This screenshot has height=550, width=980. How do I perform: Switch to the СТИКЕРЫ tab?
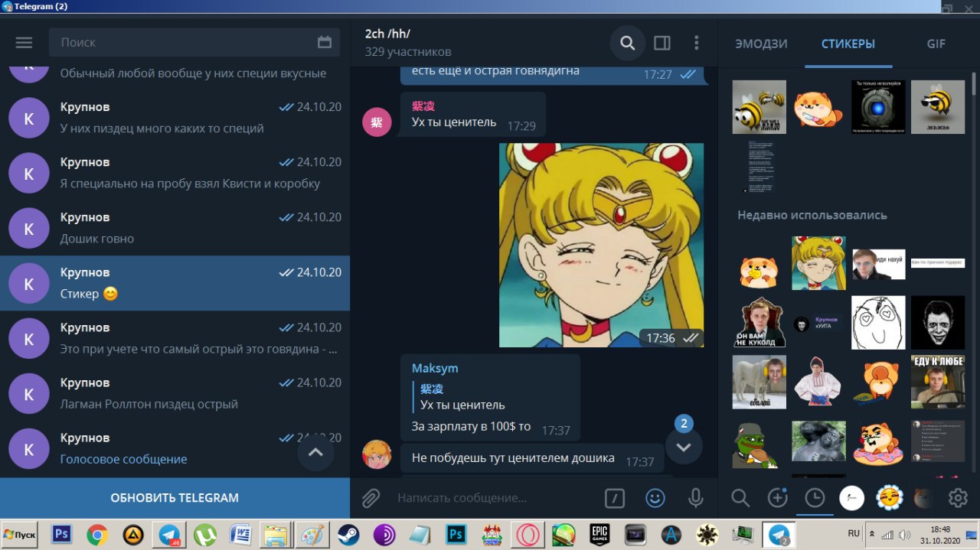tap(848, 44)
